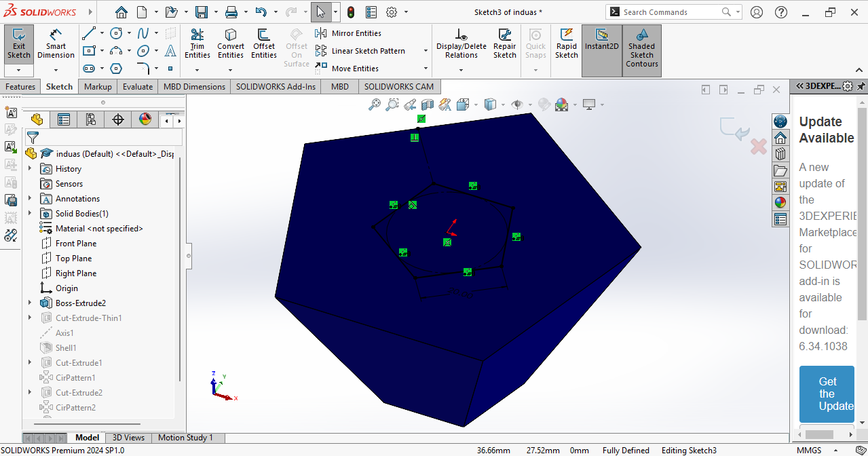Pick the Polygon sketch tool
This screenshot has height=456, width=868.
point(116,69)
